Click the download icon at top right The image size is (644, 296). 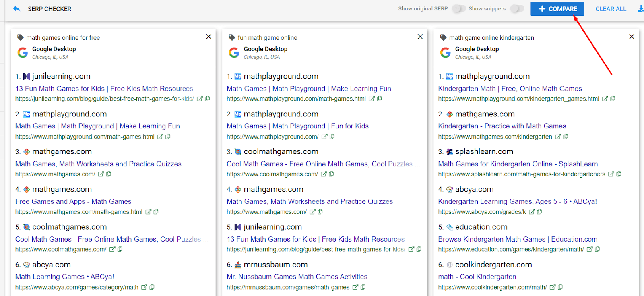tap(641, 9)
